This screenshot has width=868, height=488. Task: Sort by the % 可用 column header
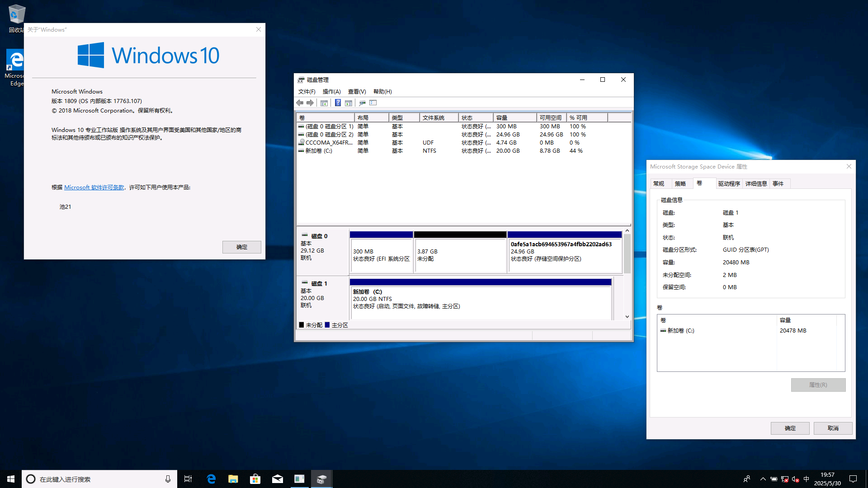pos(587,118)
